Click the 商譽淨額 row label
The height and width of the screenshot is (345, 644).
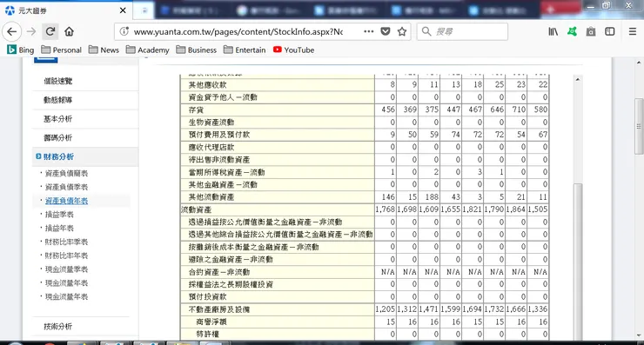[211, 322]
